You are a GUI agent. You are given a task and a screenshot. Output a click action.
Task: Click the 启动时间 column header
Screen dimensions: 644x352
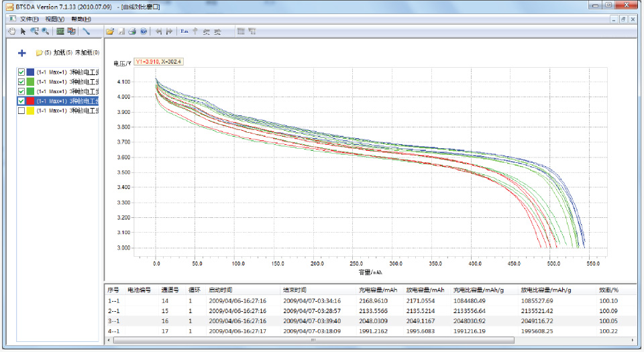(221, 290)
